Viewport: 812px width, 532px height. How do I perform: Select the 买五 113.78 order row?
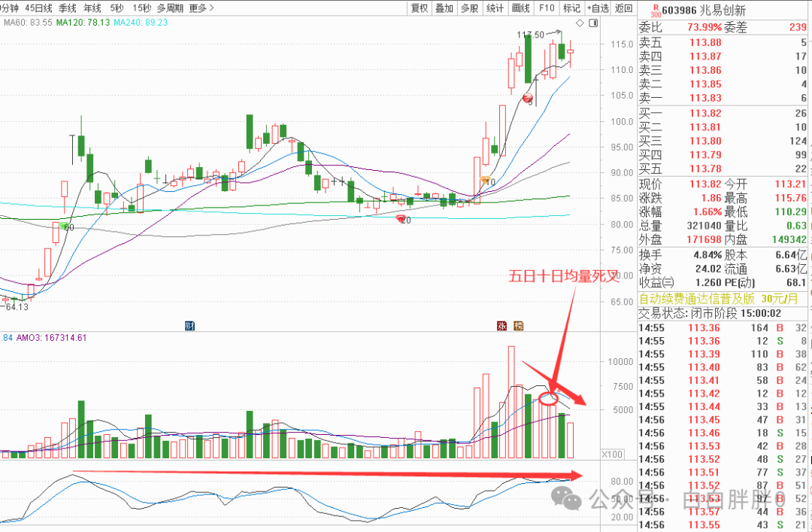click(x=723, y=169)
